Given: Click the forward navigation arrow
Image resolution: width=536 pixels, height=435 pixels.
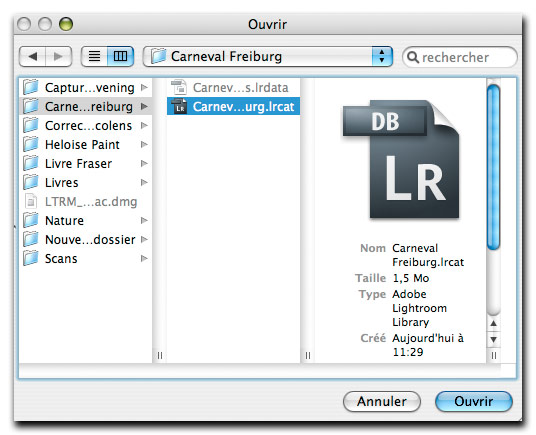Looking at the screenshot, I should click(x=58, y=56).
